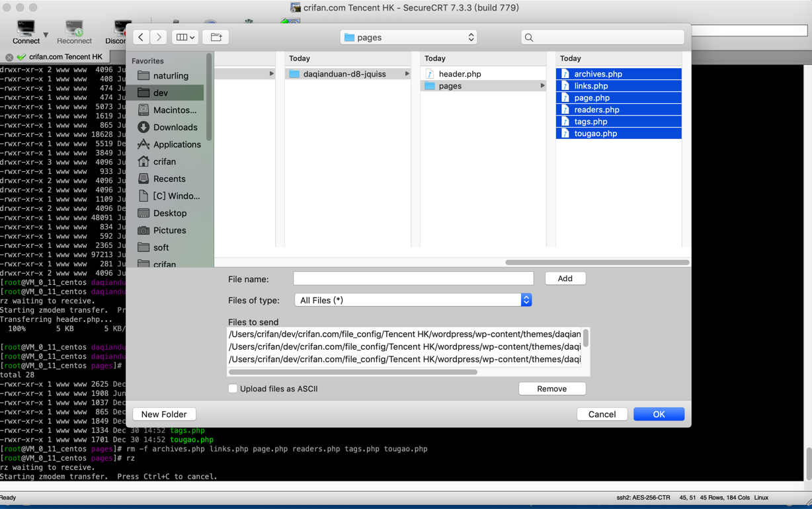The width and height of the screenshot is (812, 509).
Task: Cancel the file selection dialog
Action: coord(602,414)
